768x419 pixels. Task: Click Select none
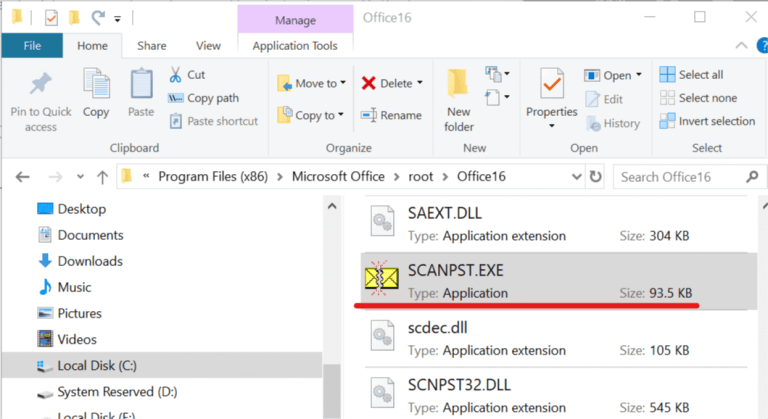click(x=698, y=98)
